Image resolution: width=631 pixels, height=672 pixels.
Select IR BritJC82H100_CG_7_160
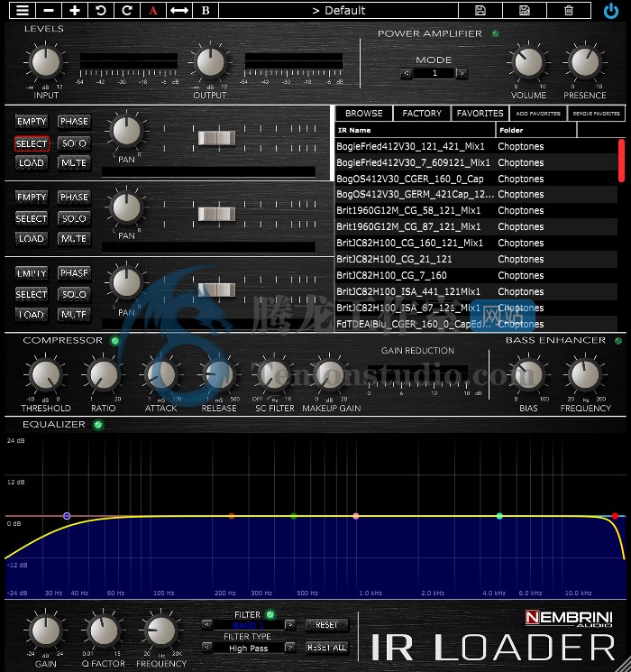coord(476,276)
